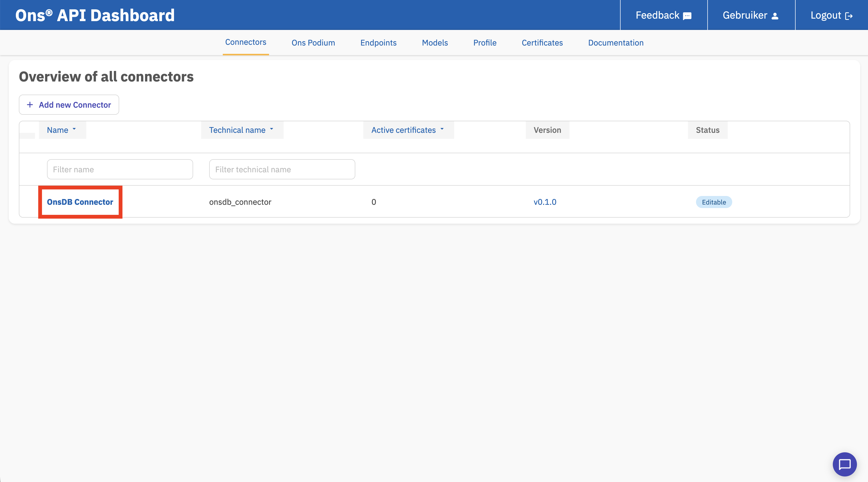Open the Ons Podium tab
Viewport: 868px width, 482px height.
[x=313, y=43]
